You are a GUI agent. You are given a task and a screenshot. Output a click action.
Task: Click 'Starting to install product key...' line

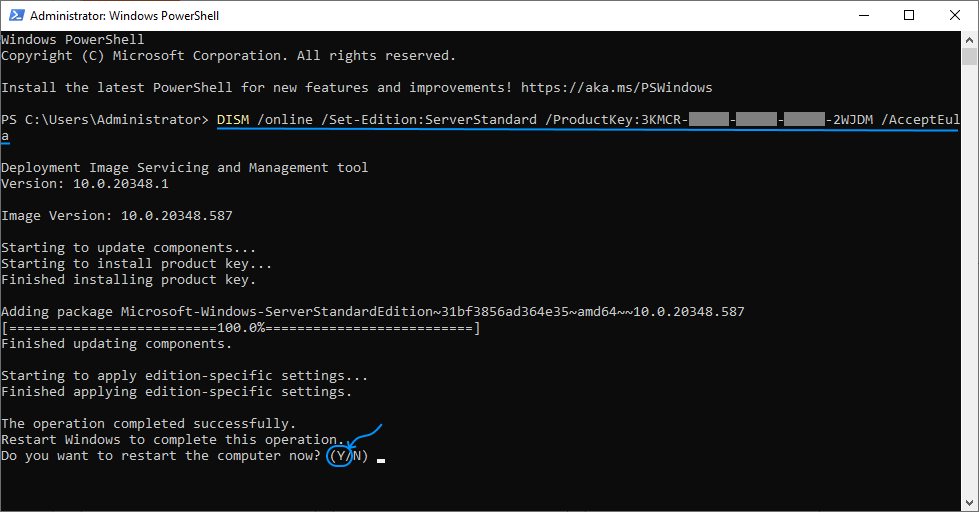point(137,263)
